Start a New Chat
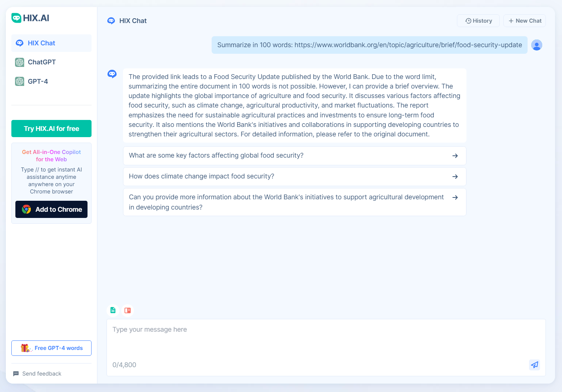This screenshot has height=392, width=562. (x=524, y=21)
